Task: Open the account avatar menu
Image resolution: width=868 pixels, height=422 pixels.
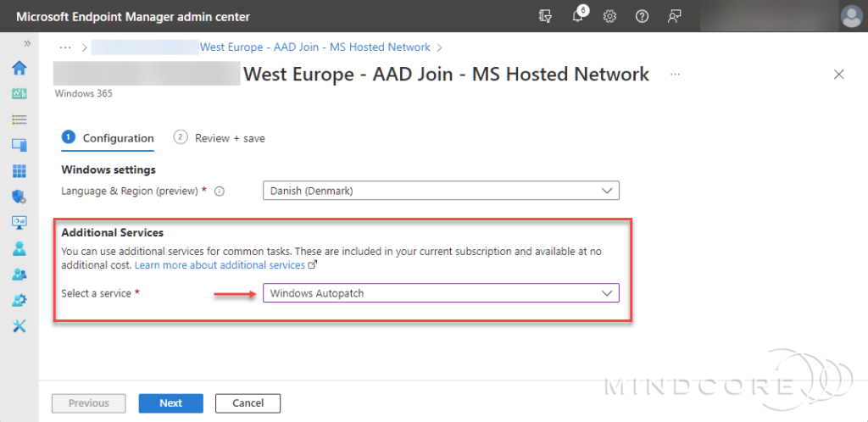Action: coord(851,16)
